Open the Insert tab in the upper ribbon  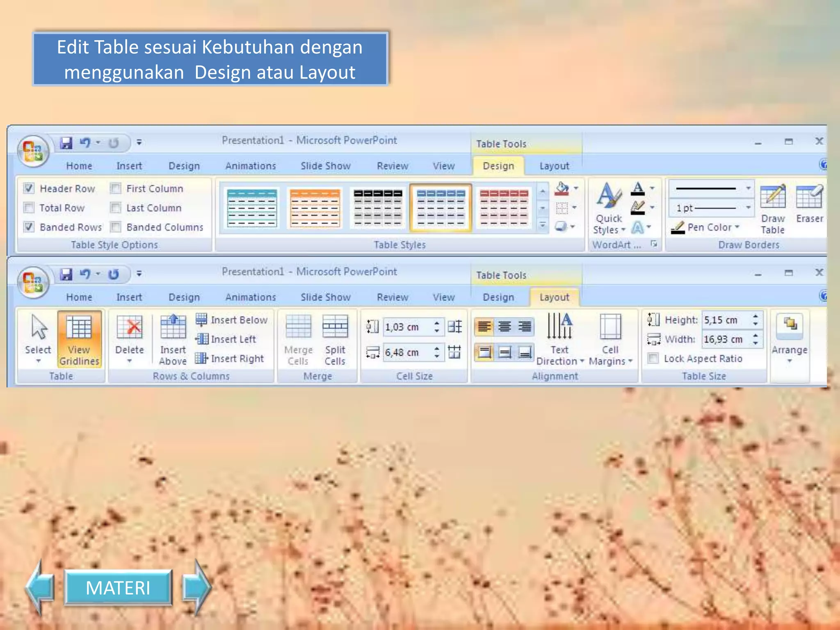click(129, 166)
